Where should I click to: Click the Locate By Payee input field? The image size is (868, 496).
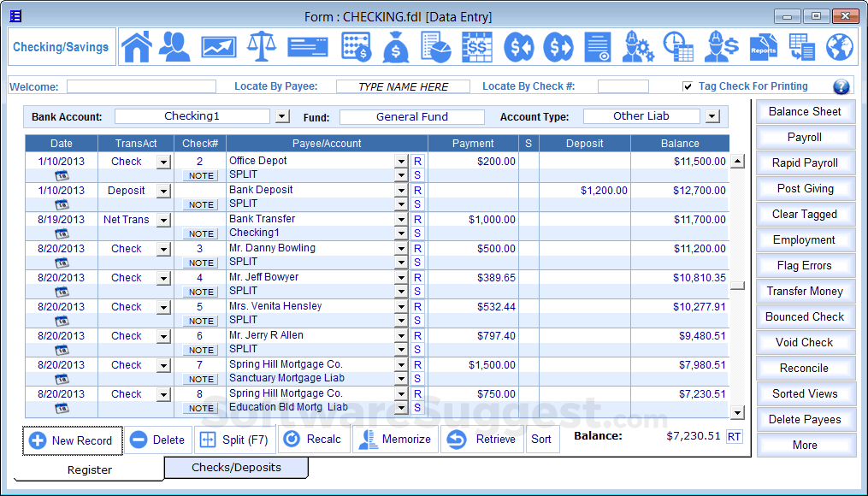point(402,86)
